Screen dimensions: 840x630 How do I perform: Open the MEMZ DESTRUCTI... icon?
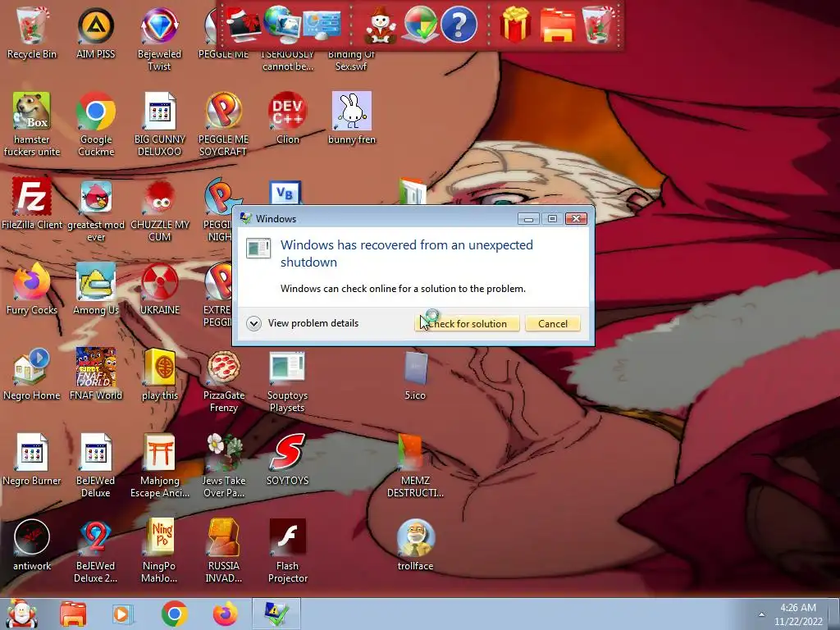coord(415,466)
